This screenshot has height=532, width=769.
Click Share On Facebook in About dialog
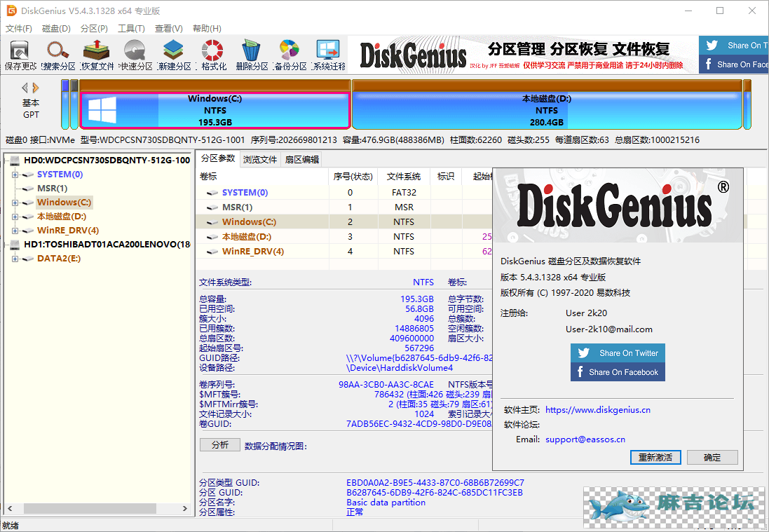tap(618, 372)
